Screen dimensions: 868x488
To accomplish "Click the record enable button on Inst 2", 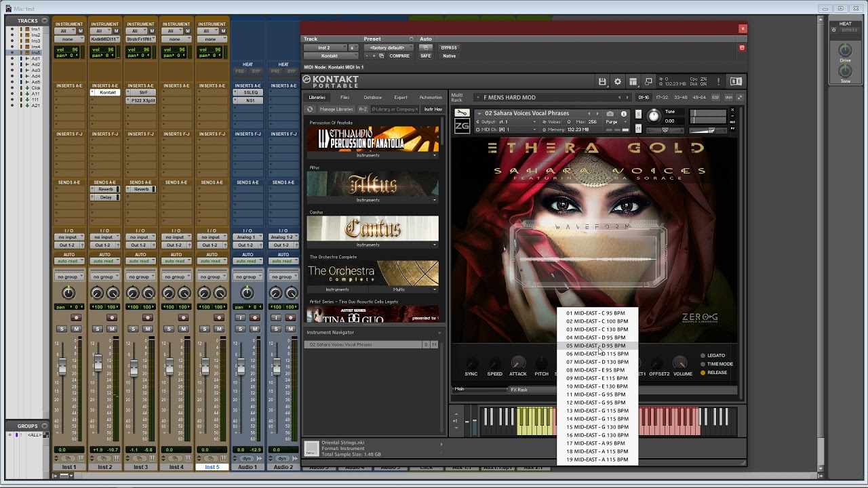I will click(112, 318).
